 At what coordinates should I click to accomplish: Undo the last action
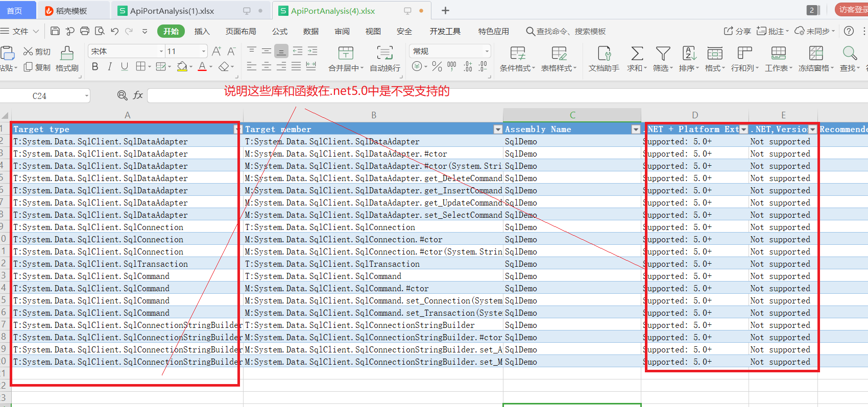[115, 31]
